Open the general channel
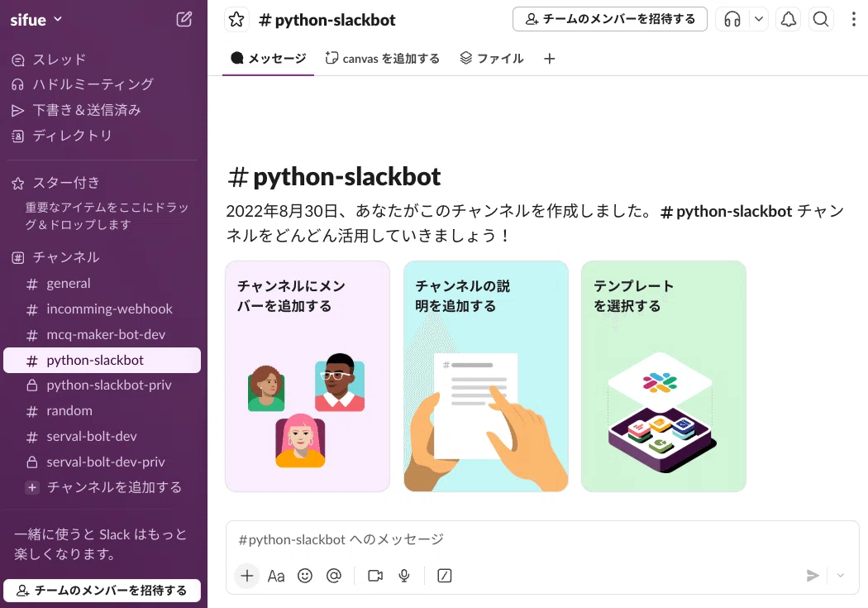The width and height of the screenshot is (868, 608). tap(102, 284)
